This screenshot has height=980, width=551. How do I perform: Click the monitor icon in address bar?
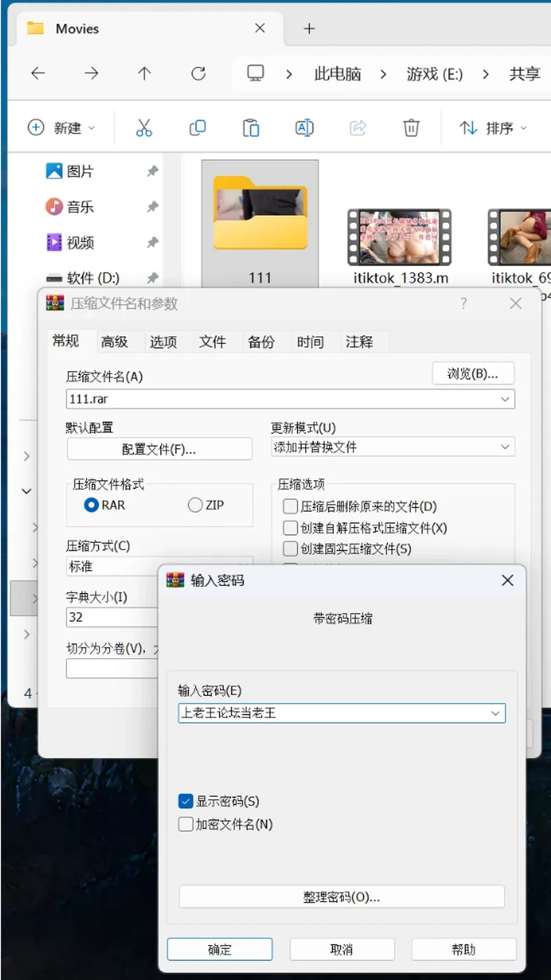[255, 73]
